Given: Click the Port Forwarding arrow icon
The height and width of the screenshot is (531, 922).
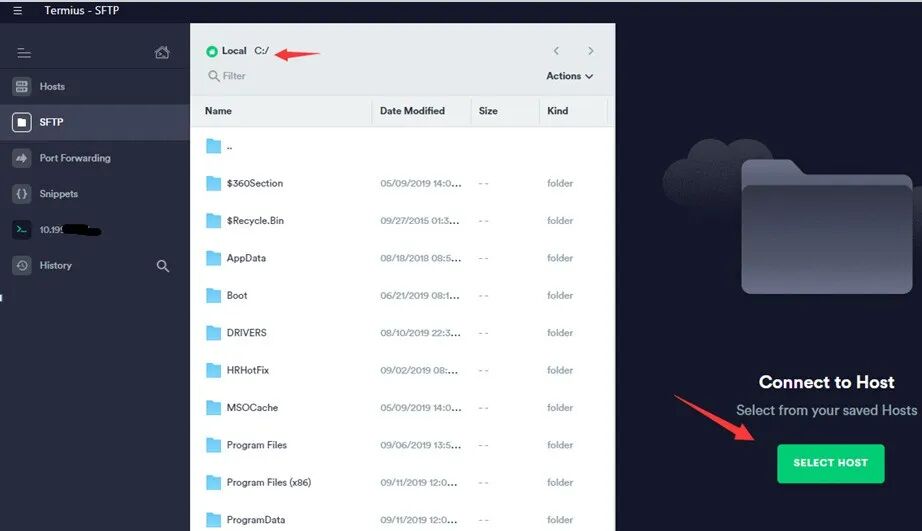Looking at the screenshot, I should [22, 158].
